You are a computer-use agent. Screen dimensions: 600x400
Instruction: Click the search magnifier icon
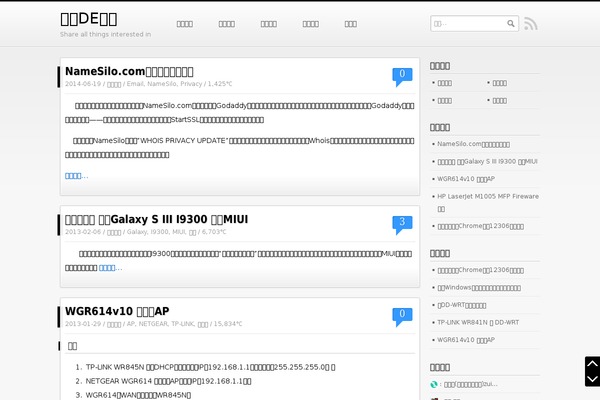(511, 24)
